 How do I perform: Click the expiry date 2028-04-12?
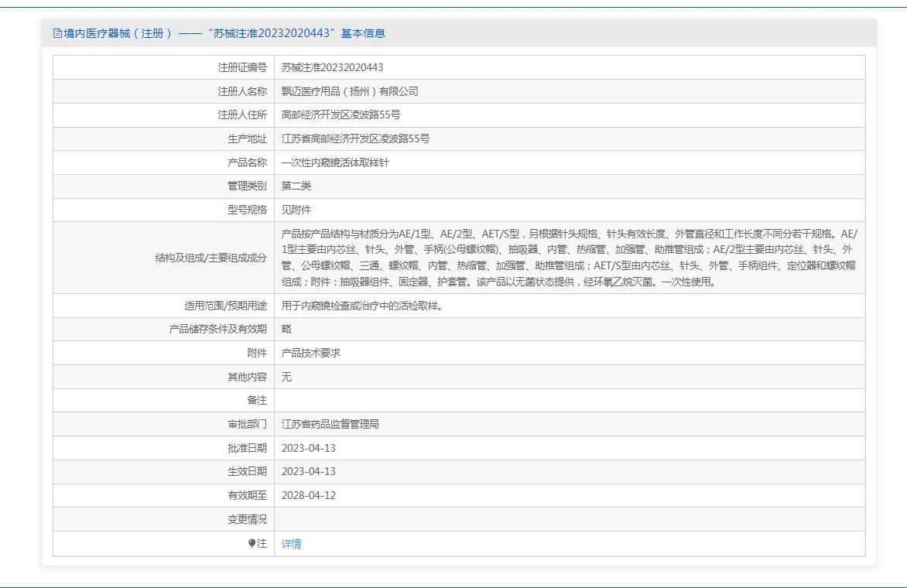point(309,495)
